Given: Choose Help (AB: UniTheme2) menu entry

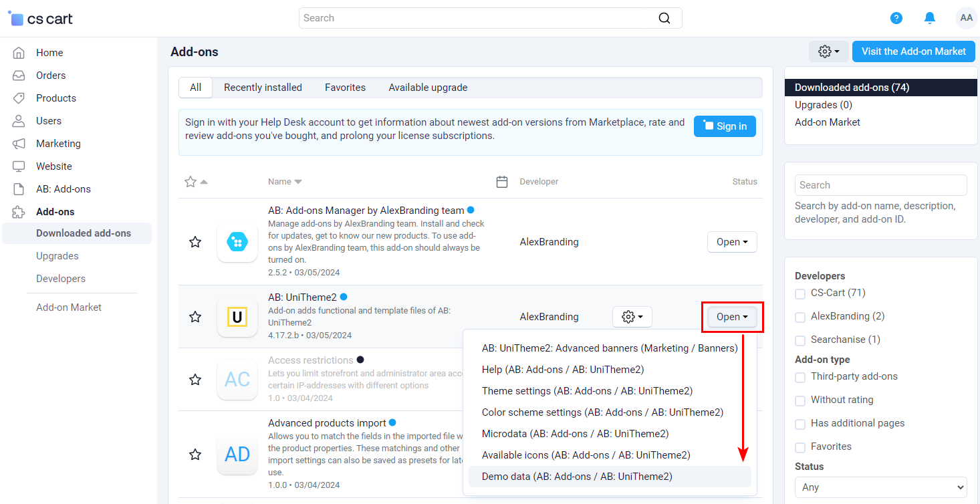Looking at the screenshot, I should (x=610, y=370).
